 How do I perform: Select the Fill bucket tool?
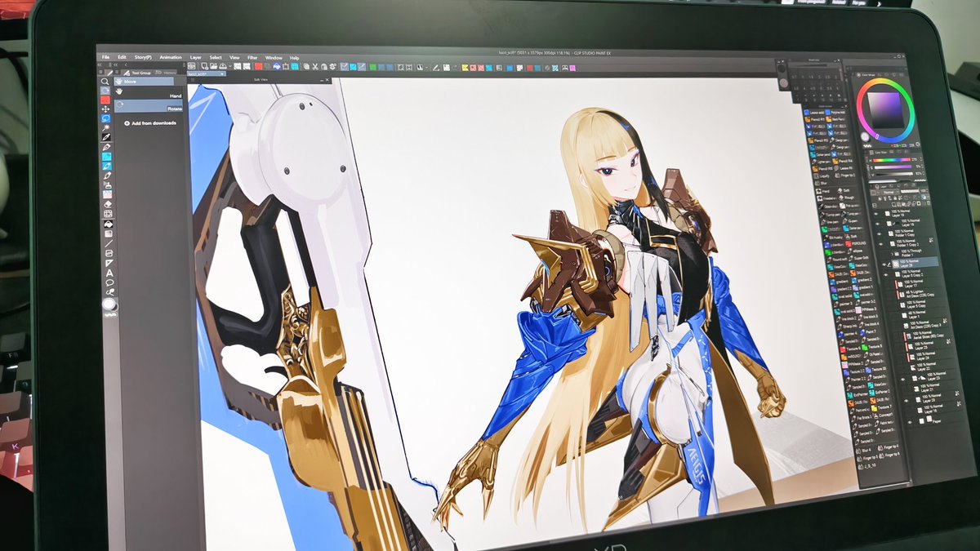click(x=108, y=224)
